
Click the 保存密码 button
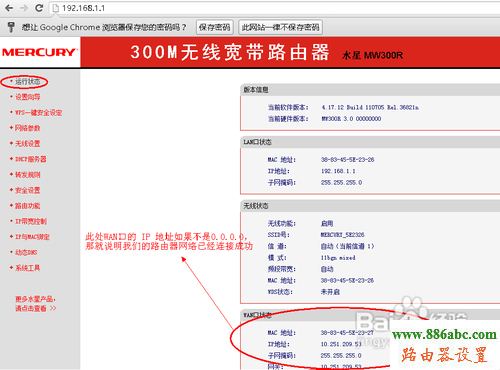coord(215,27)
